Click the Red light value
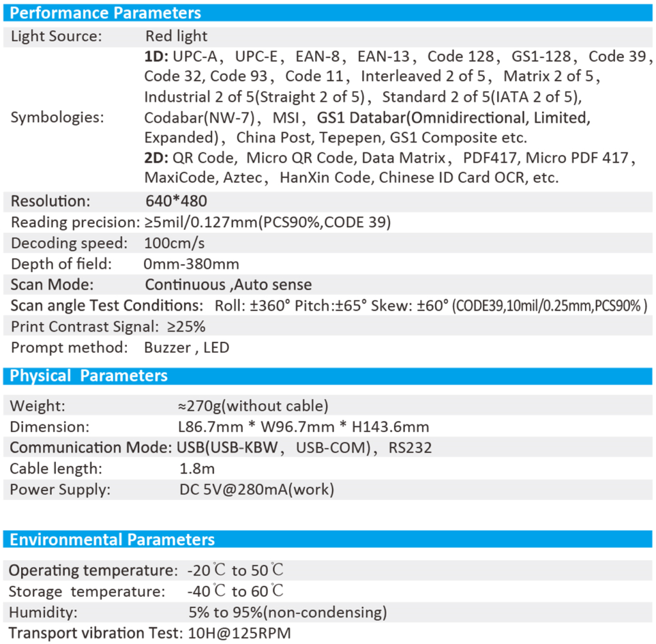This screenshot has width=656, height=644. [176, 36]
